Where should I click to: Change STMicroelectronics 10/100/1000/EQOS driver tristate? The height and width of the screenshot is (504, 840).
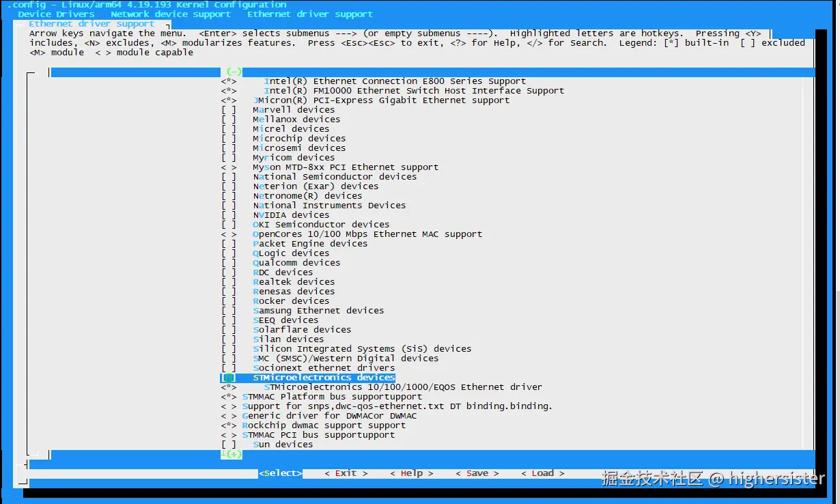(x=229, y=387)
